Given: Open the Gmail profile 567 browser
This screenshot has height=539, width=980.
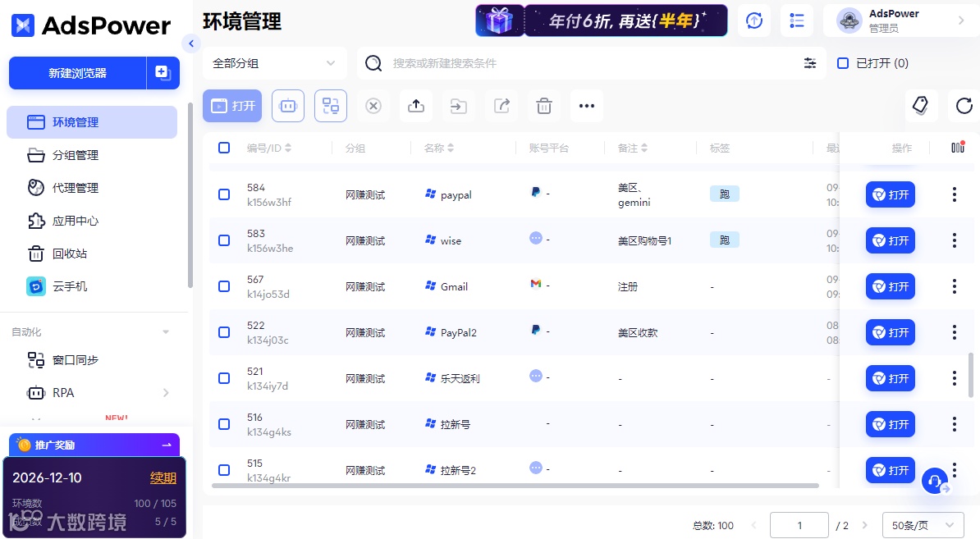Looking at the screenshot, I should [x=890, y=286].
